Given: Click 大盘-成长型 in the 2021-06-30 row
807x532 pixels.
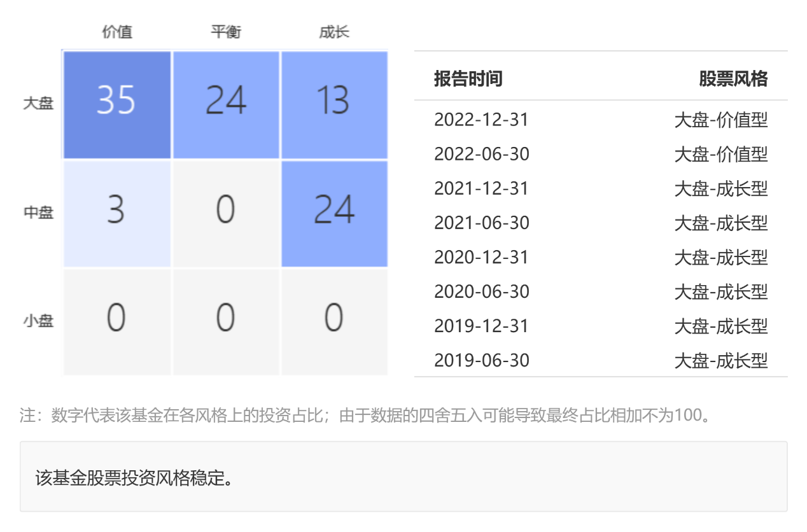Looking at the screenshot, I should [721, 223].
